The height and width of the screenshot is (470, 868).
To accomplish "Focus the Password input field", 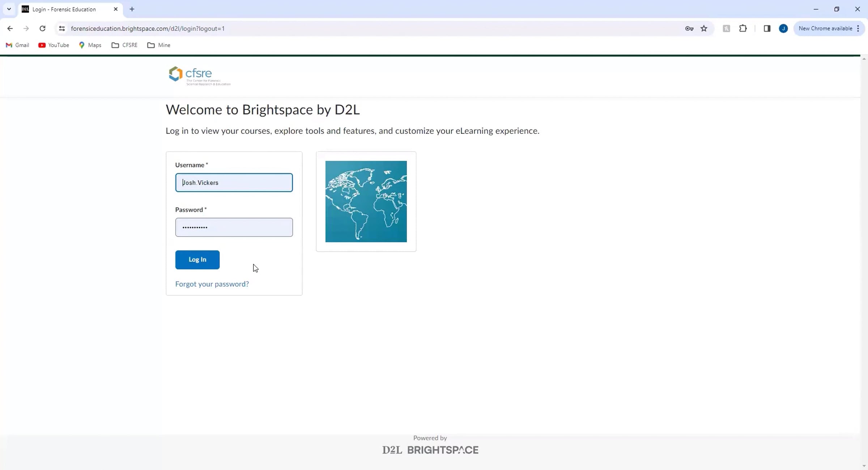I will point(234,227).
